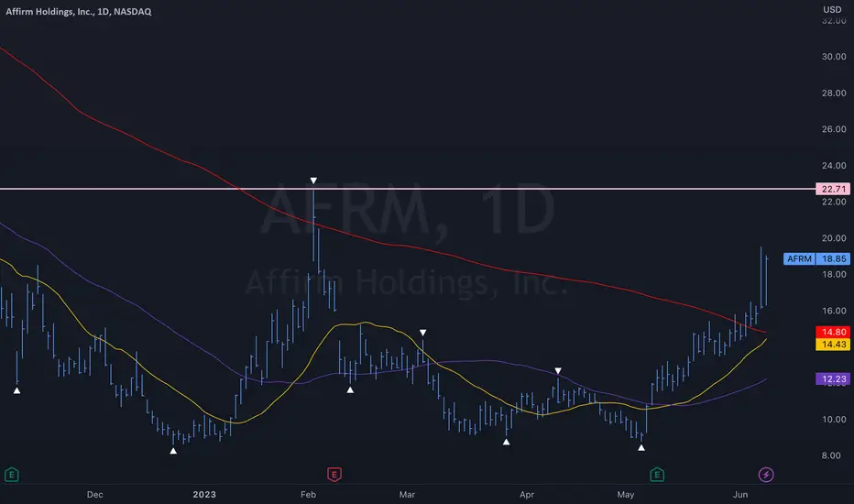854x504 pixels.
Task: Click the 18.85 last price label
Action: tap(833, 258)
